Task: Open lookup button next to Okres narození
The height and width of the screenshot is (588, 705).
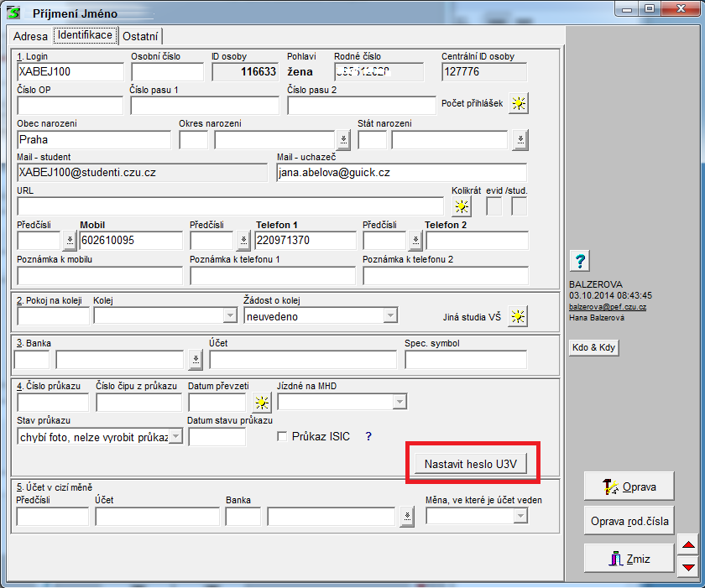Action: pos(342,139)
